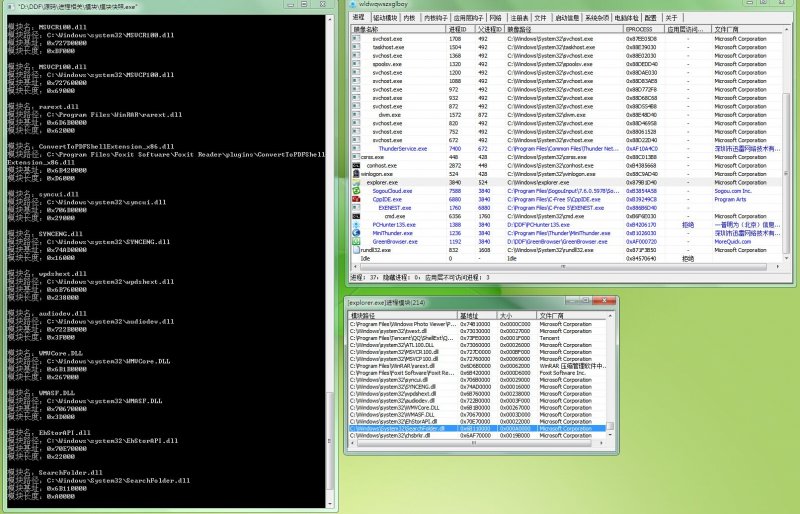
Task: Sort processes by EPROCESS column header
Action: click(x=644, y=30)
